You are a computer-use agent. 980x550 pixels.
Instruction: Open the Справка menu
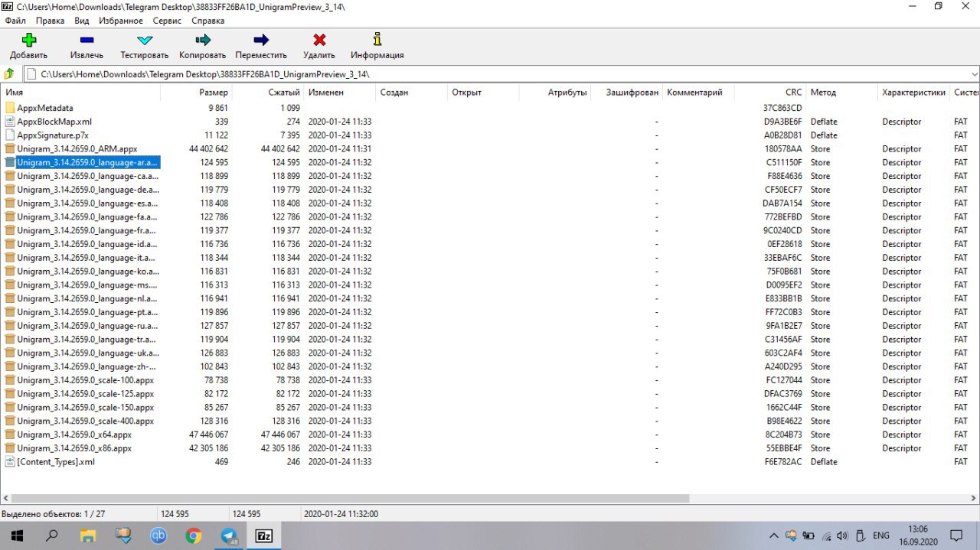click(208, 21)
